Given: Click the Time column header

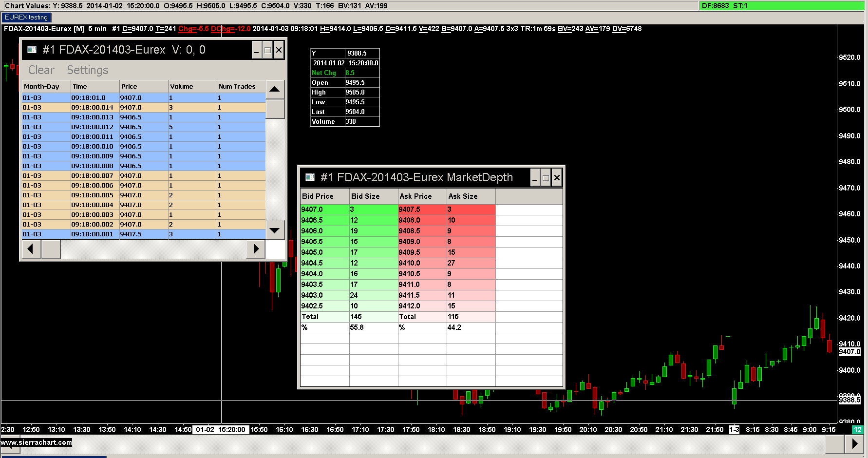Looking at the screenshot, I should [x=95, y=87].
